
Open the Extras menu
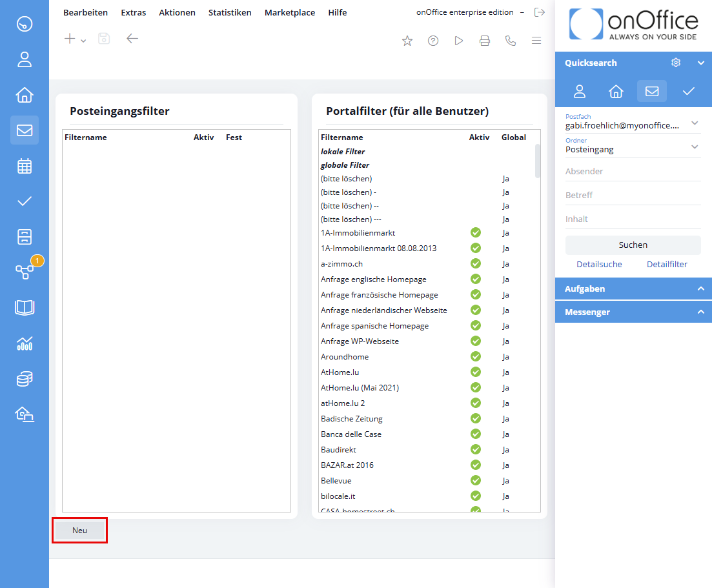tap(134, 12)
